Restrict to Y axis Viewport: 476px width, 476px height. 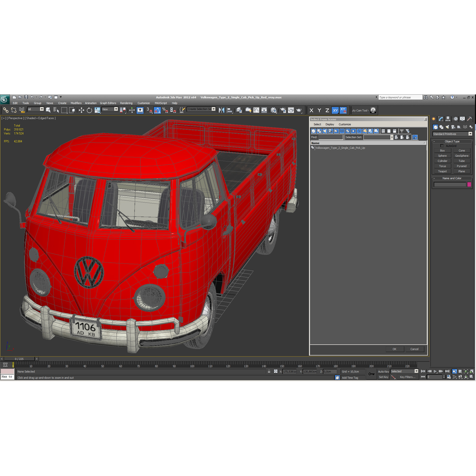click(x=319, y=110)
